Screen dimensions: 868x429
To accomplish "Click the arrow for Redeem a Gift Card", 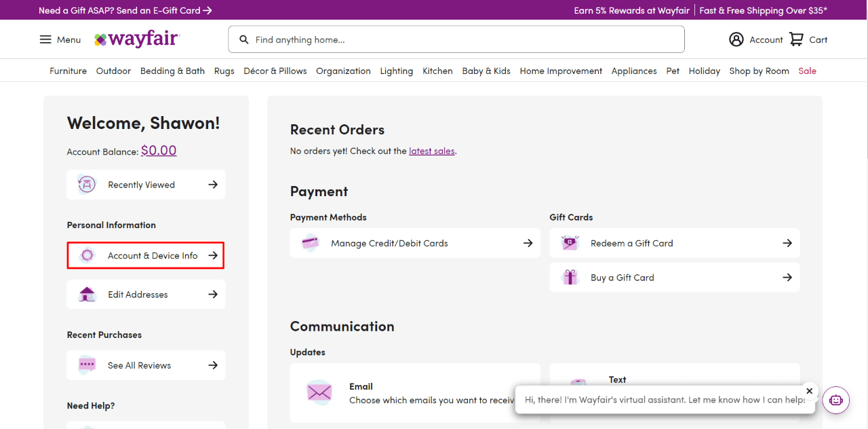I will 787,243.
